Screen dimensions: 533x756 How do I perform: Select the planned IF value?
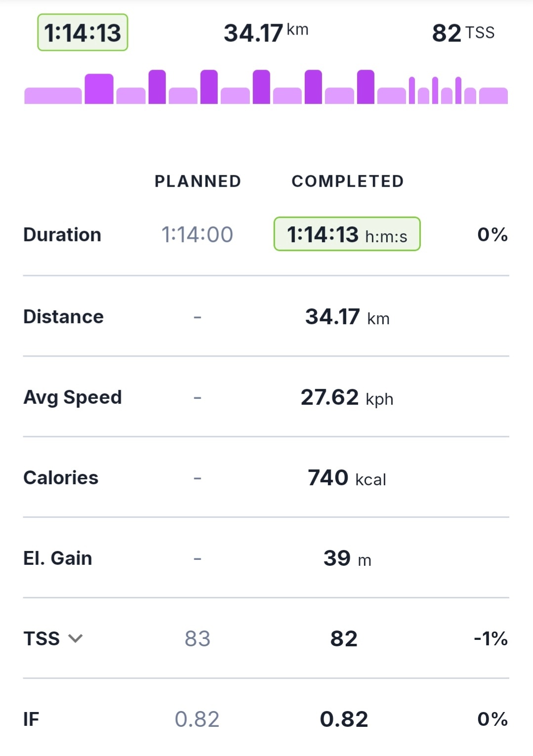197,719
